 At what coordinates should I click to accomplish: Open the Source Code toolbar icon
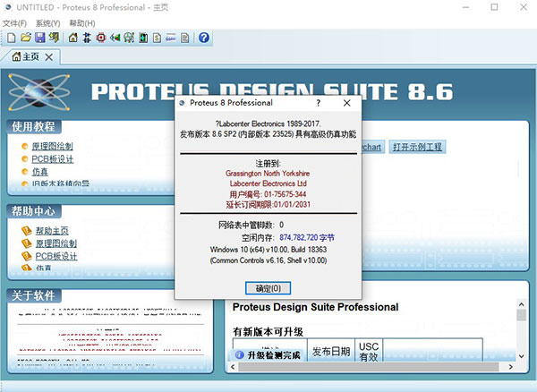coord(171,38)
